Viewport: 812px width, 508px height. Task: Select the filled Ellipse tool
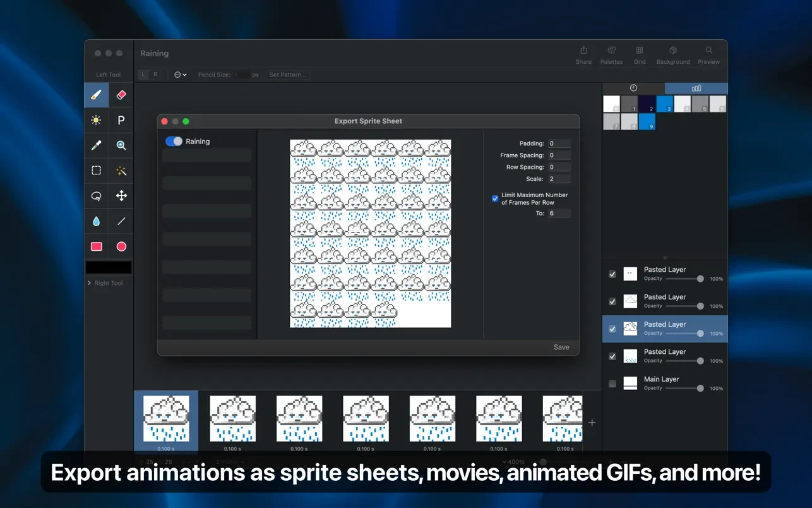click(x=121, y=246)
